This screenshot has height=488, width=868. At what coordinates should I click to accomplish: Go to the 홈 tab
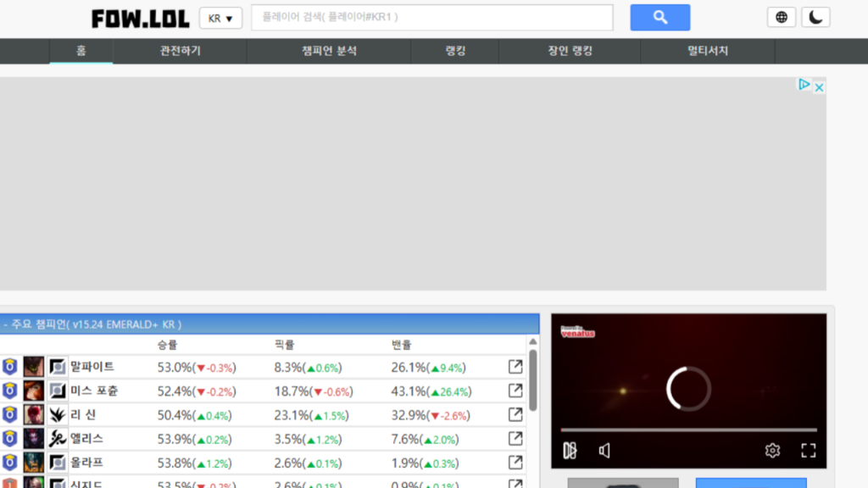pos(81,51)
